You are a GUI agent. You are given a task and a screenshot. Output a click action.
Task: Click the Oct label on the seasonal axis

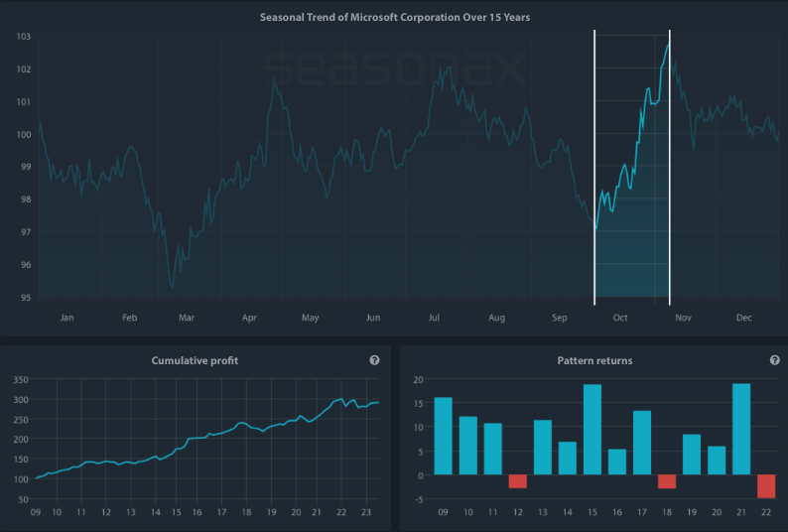pyautogui.click(x=620, y=318)
